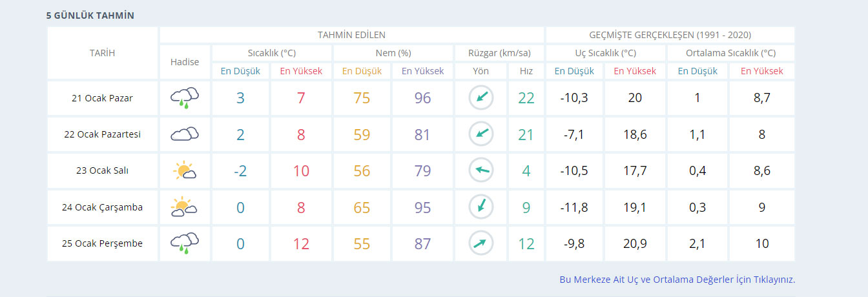Click wind speed value 22 for 21 Ocak
Image resolution: width=868 pixels, height=297 pixels.
[526, 98]
